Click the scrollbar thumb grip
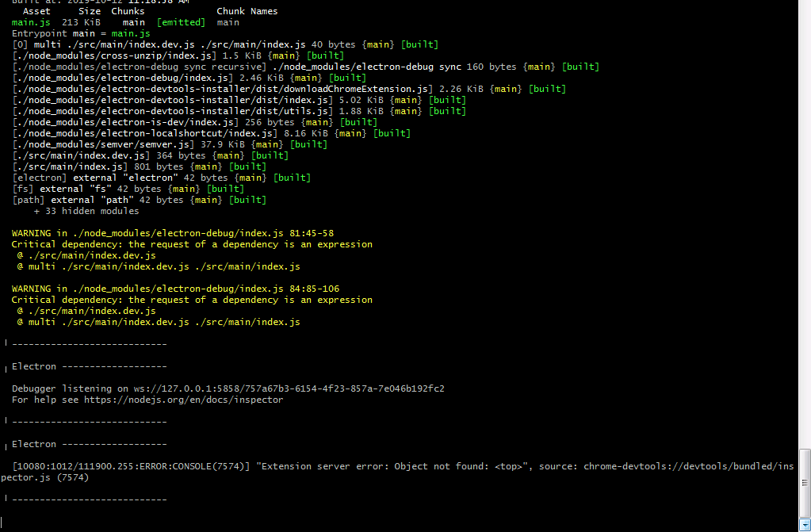Screen dimensions: 811x532 tap(805, 483)
